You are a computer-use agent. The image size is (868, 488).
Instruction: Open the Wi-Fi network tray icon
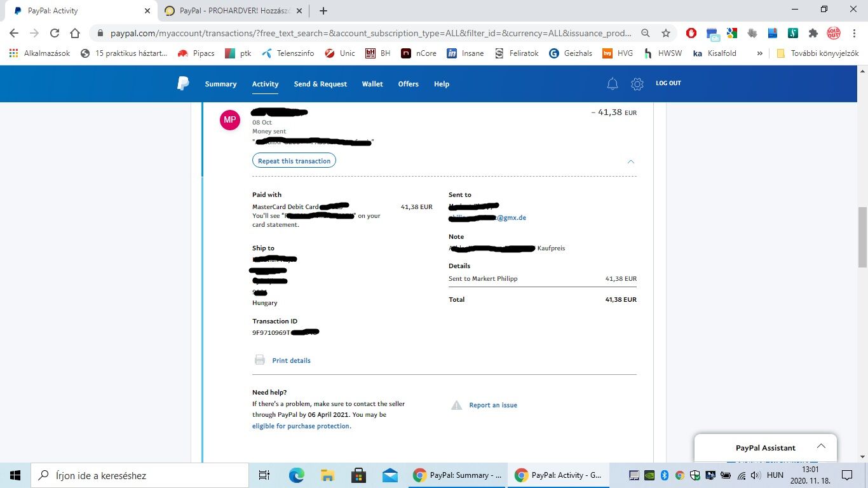click(742, 475)
